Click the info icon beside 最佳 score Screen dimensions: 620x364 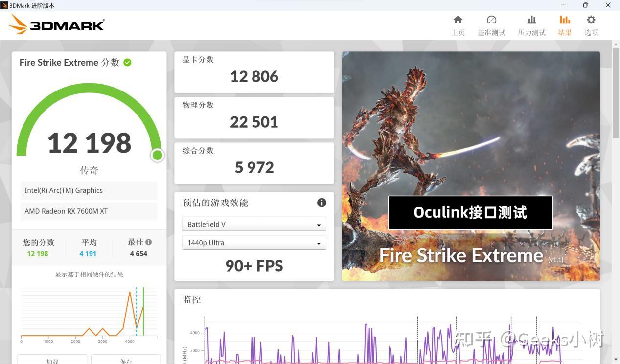click(x=148, y=242)
